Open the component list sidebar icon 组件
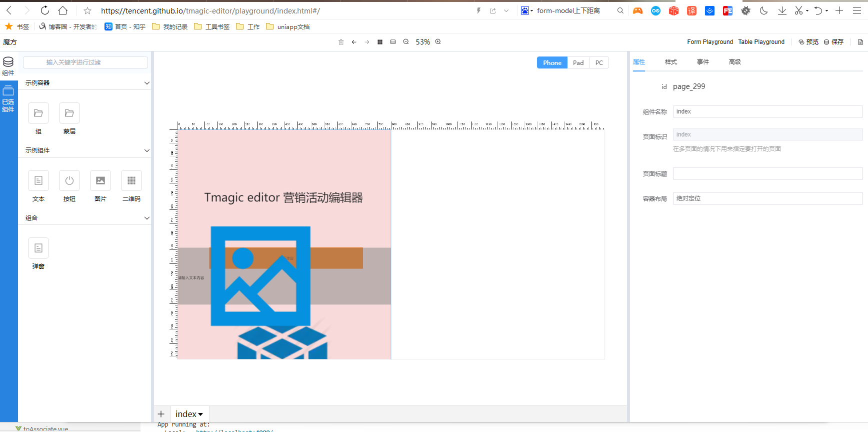 (x=8, y=66)
